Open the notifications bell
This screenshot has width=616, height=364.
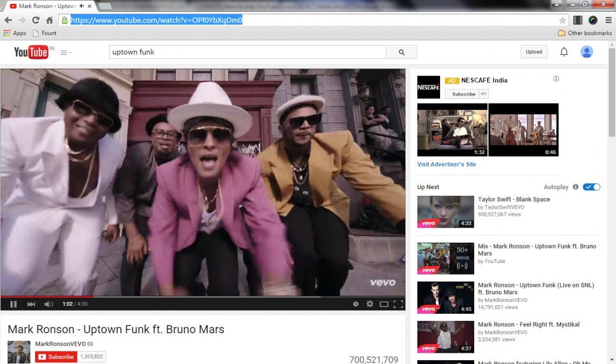click(564, 51)
